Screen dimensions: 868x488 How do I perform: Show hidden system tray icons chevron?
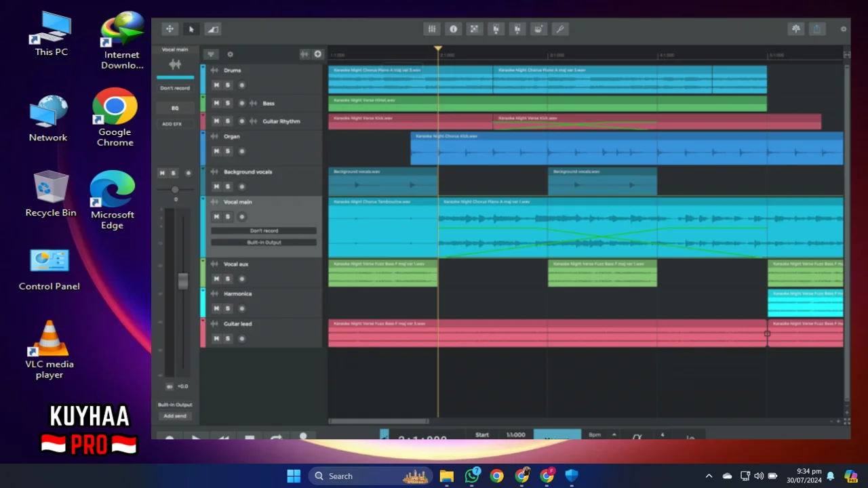click(709, 476)
